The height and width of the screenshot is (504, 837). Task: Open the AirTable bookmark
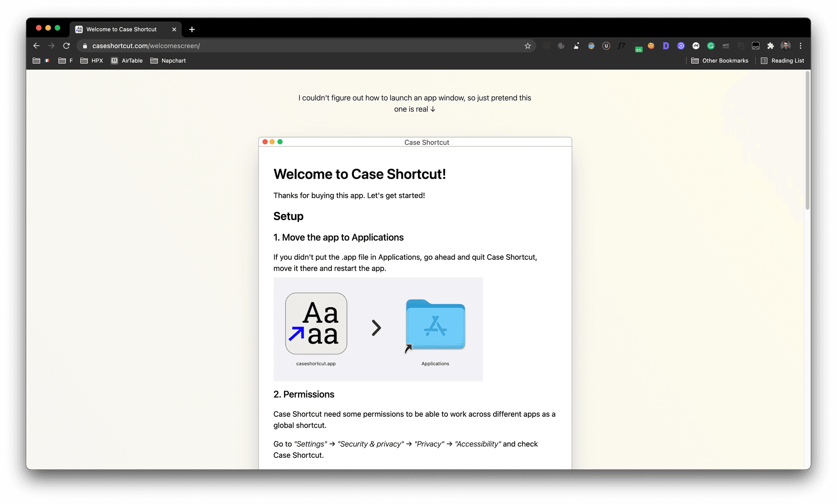126,61
